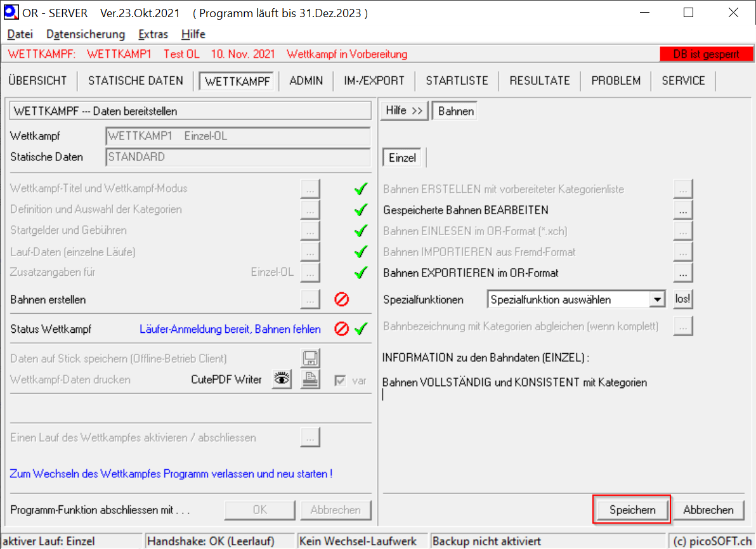Open the ellipsis button for Bahnen erstellen
The width and height of the screenshot is (756, 549).
pyautogui.click(x=310, y=300)
